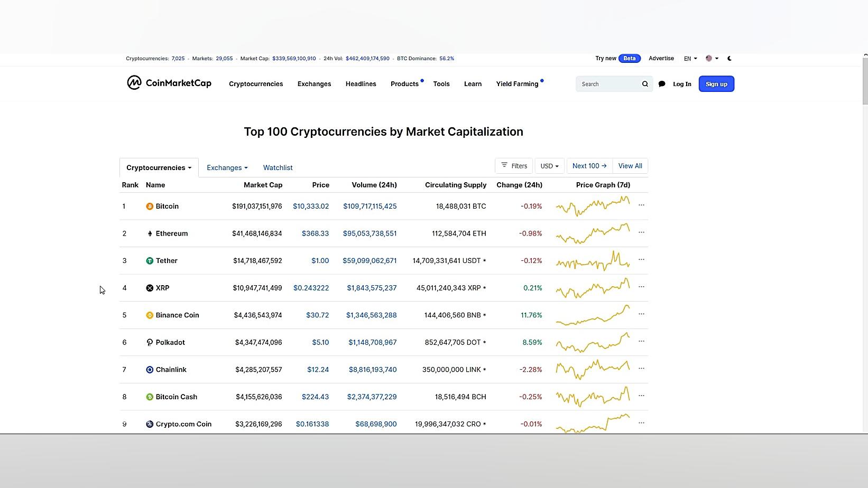Expand the Cryptocurrencies tab dropdown

[x=159, y=168]
